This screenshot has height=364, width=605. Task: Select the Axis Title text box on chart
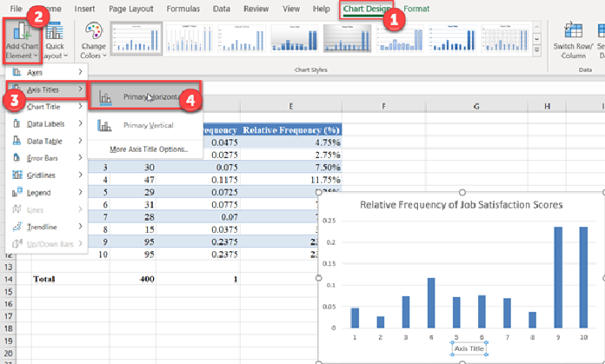point(469,348)
